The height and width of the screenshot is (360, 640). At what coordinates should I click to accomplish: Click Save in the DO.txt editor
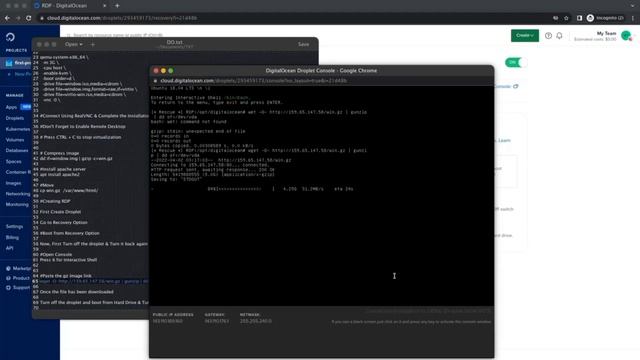303,44
